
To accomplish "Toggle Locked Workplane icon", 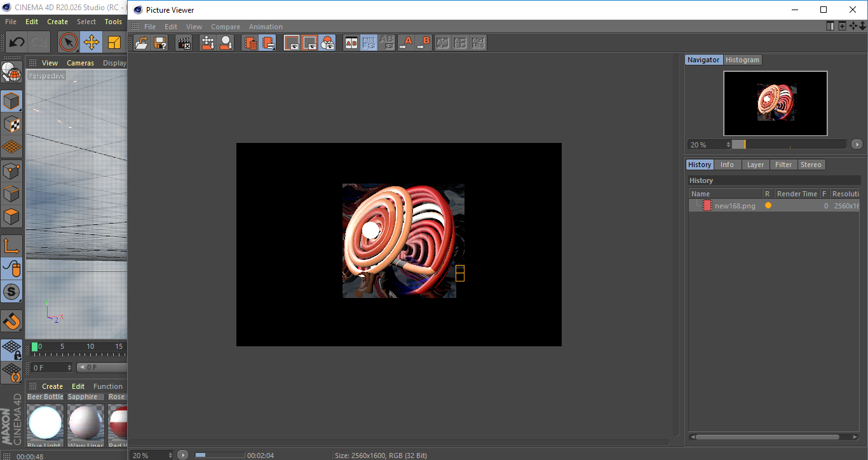I will pyautogui.click(x=11, y=349).
